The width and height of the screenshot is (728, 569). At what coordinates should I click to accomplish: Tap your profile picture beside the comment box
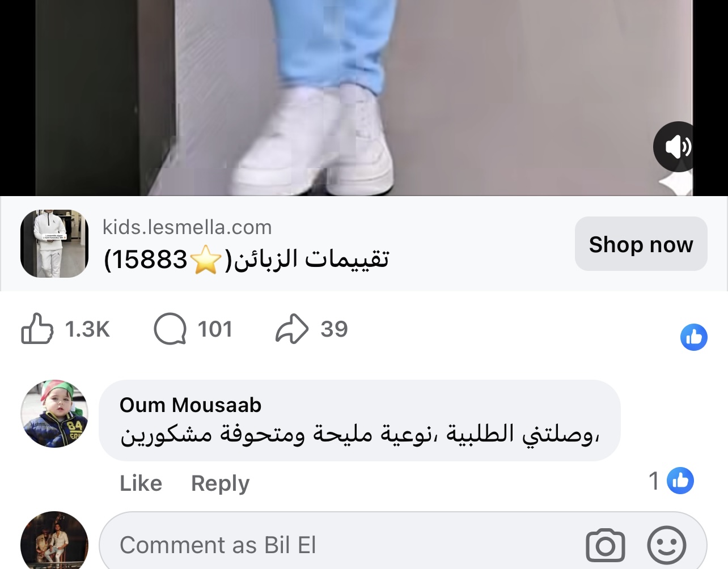(54, 541)
